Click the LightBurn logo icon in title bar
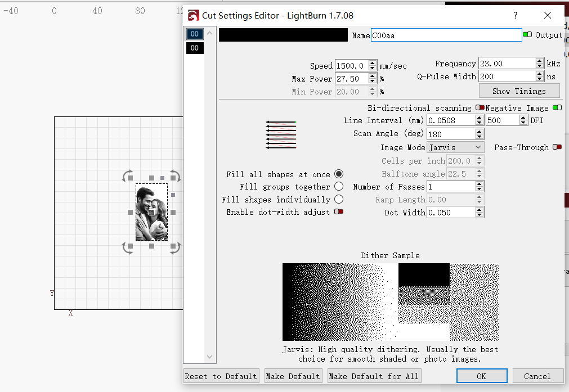 click(194, 16)
